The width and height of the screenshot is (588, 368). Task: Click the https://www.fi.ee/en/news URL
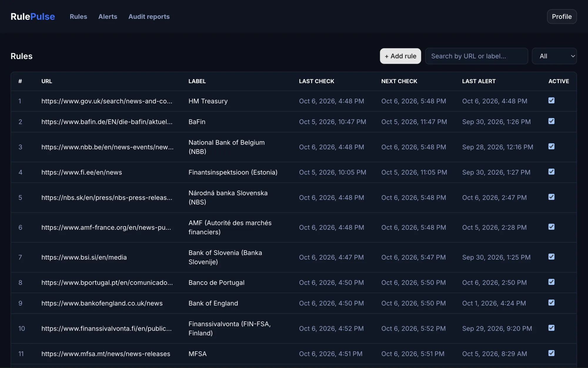pyautogui.click(x=81, y=172)
